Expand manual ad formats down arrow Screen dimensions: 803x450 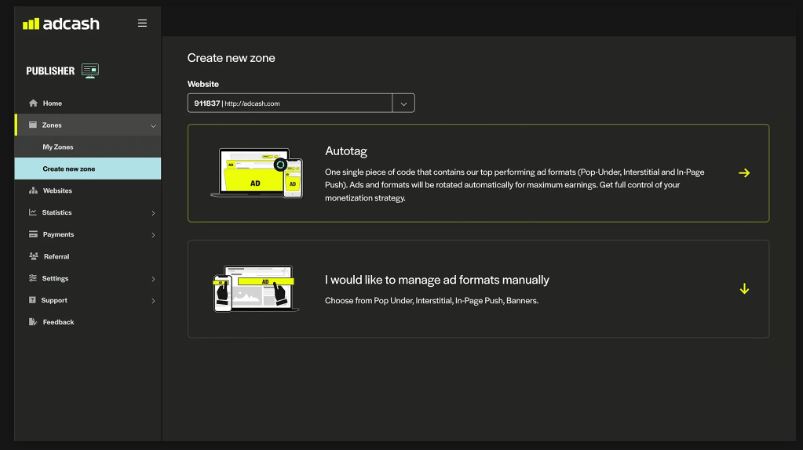point(744,289)
